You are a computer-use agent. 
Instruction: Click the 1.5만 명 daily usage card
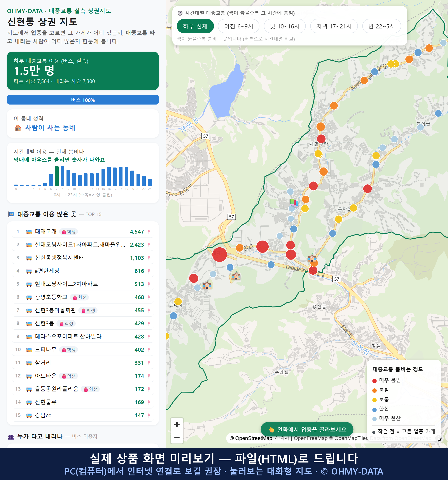(x=83, y=71)
